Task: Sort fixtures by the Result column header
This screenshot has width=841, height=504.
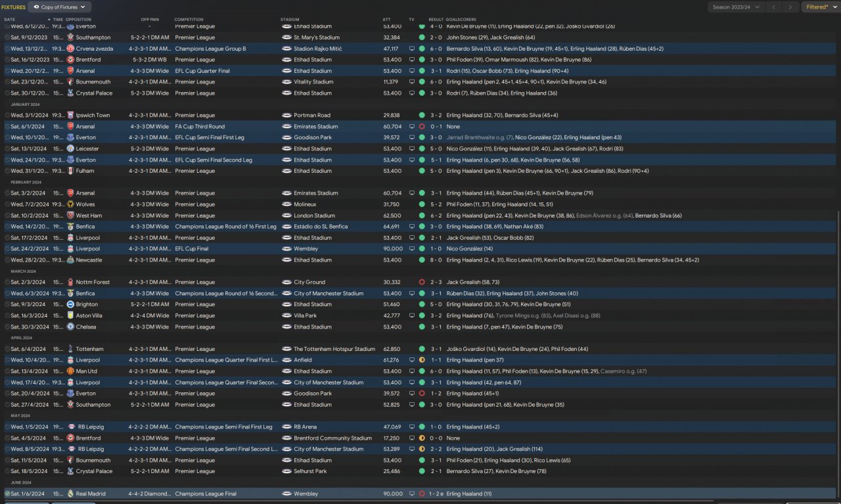Action: (436, 20)
